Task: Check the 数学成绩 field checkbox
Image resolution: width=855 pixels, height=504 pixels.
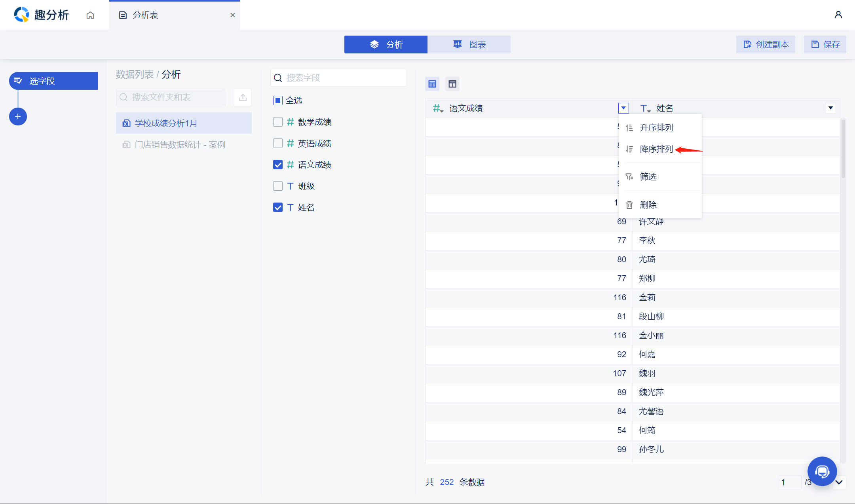Action: 278,122
